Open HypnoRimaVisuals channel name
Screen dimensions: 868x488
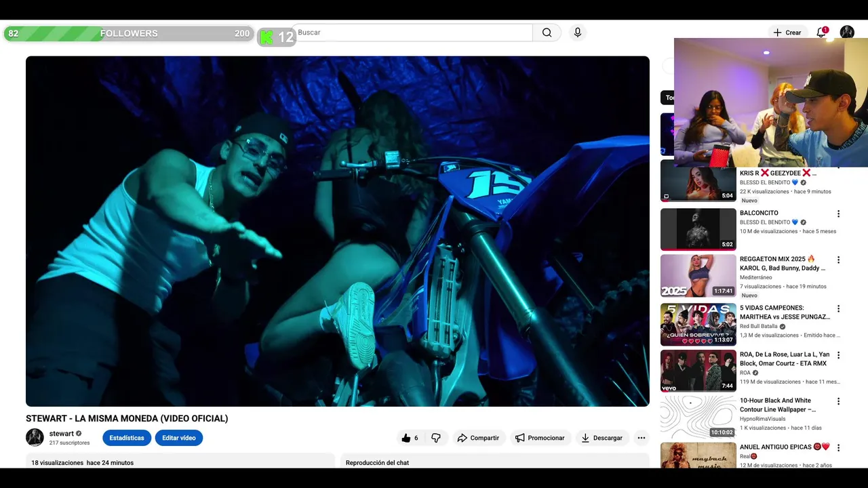point(762,419)
